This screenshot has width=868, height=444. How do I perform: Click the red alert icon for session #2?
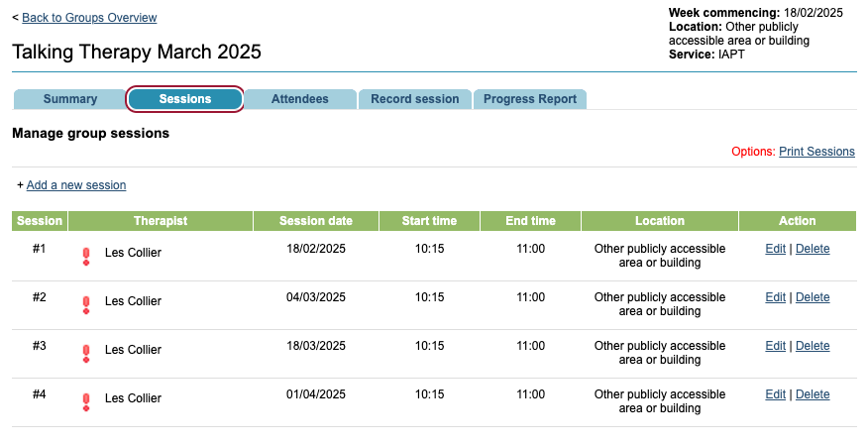86,304
